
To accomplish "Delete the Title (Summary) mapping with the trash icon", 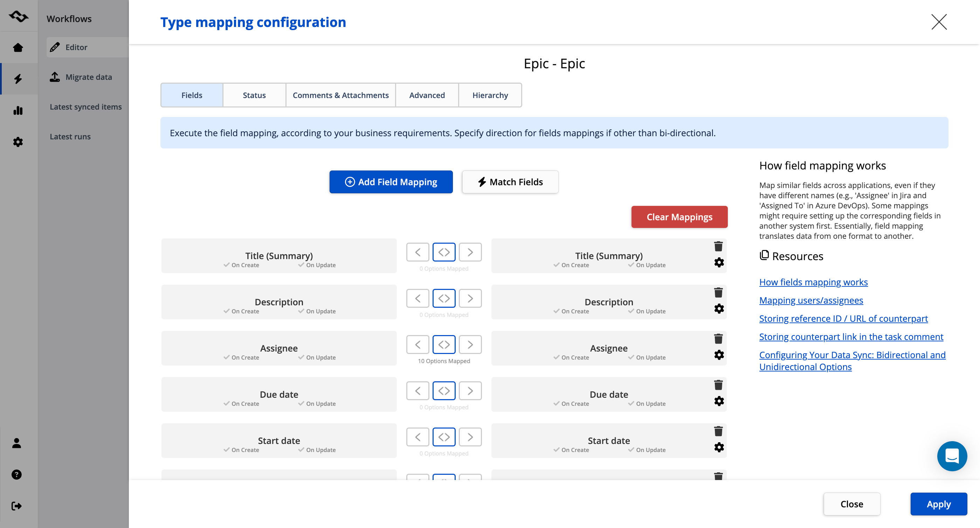I will point(718,246).
